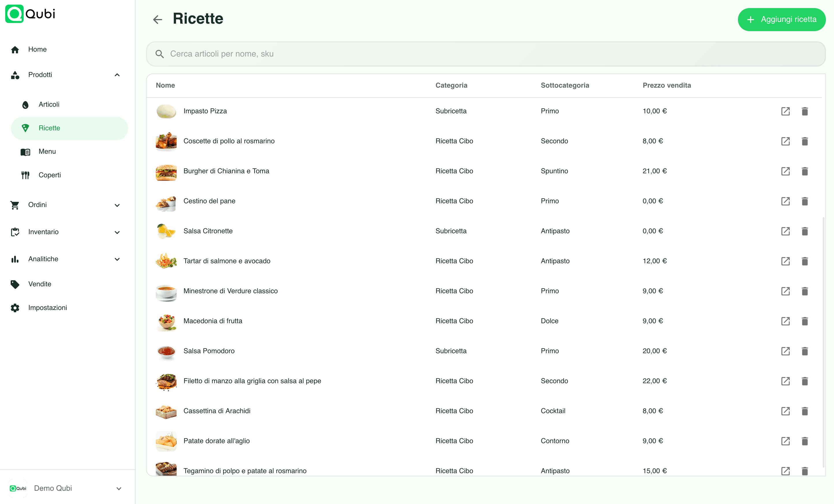834x504 pixels.
Task: Delete the Salsa Citronette recipe
Action: click(x=805, y=231)
